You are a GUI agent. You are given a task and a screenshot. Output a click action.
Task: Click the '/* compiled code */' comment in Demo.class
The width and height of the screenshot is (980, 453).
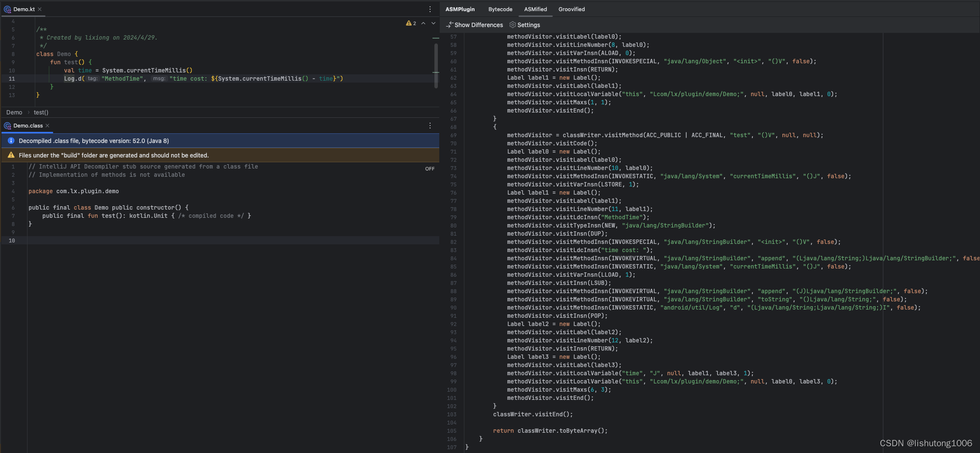(211, 216)
